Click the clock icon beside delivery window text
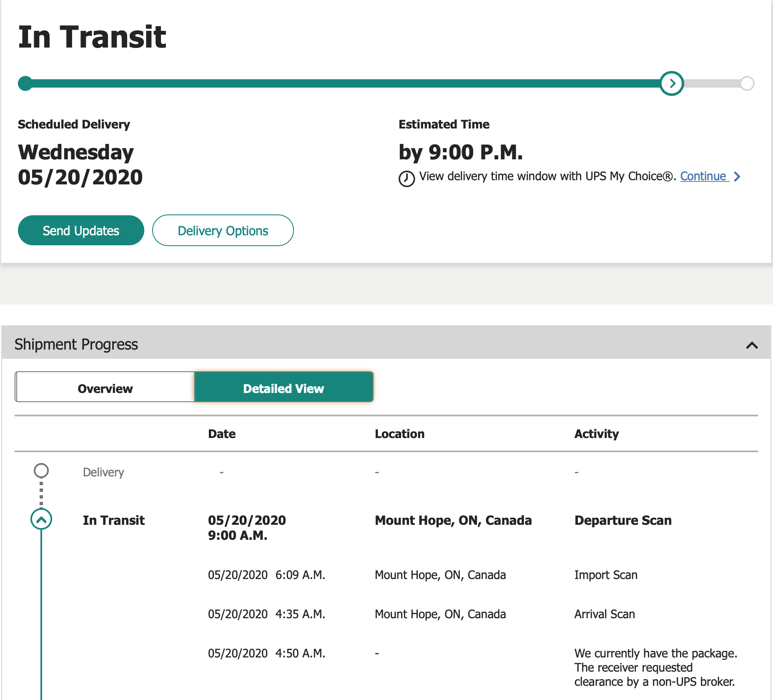This screenshot has width=773, height=700. (407, 179)
